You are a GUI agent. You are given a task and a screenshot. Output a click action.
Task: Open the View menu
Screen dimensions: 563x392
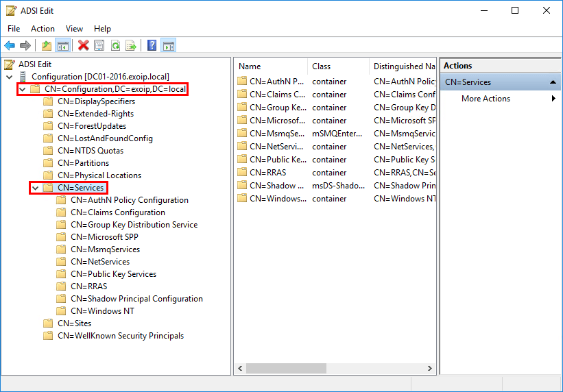74,29
